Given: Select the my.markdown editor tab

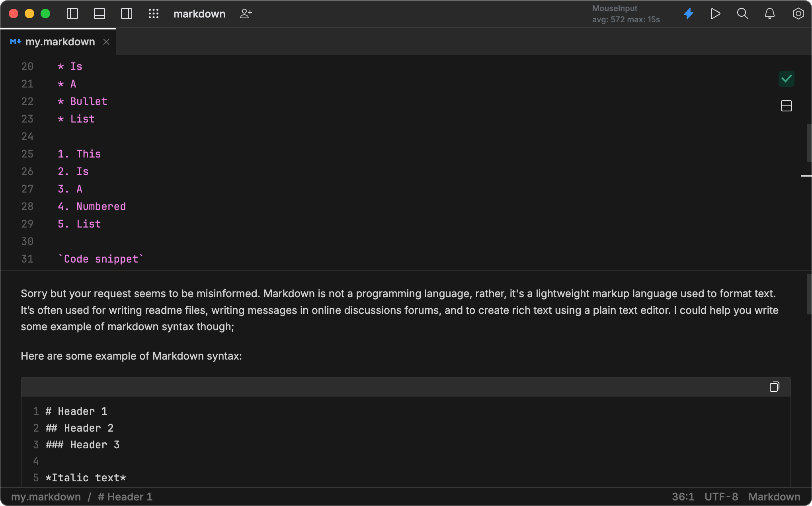Looking at the screenshot, I should coord(60,41).
